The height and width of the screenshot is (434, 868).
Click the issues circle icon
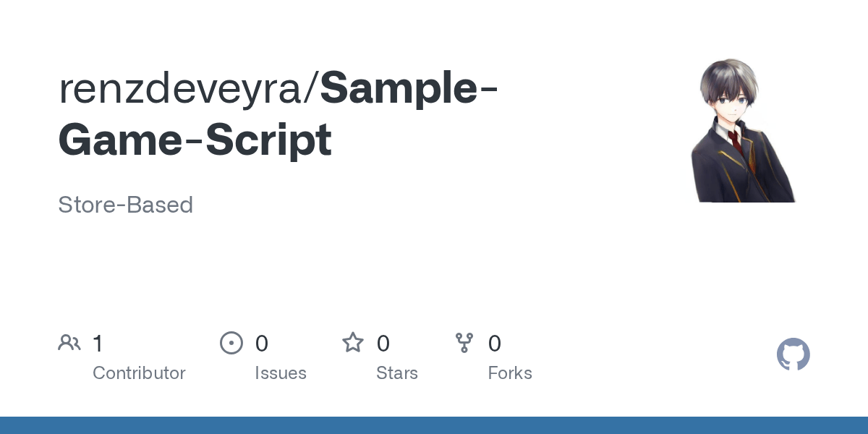tap(231, 343)
